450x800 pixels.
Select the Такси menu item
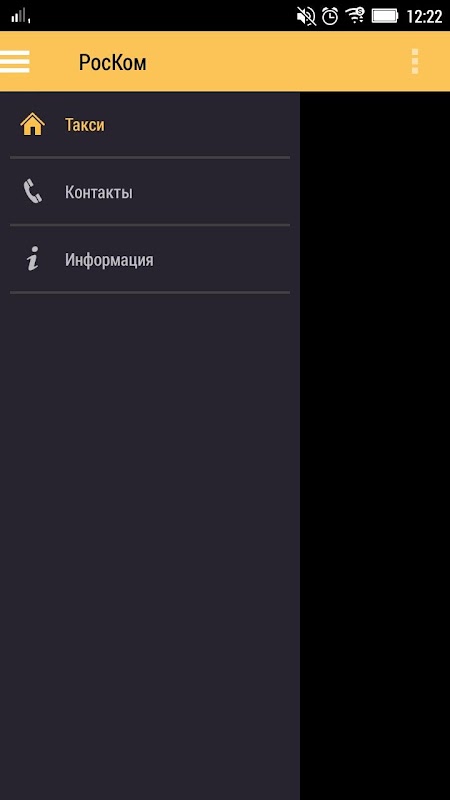(x=150, y=124)
